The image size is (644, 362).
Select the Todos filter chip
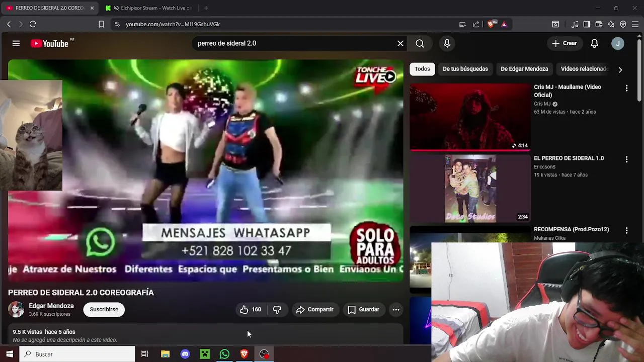[422, 69]
